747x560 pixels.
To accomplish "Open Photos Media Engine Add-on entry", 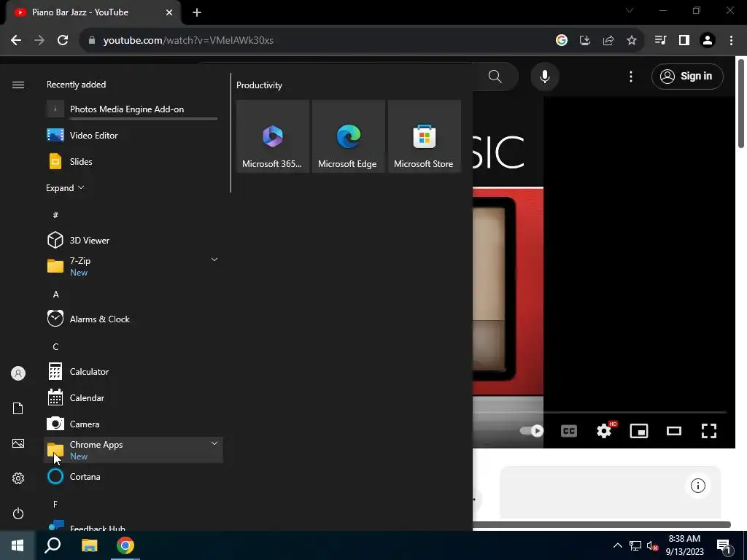I will pos(133,109).
